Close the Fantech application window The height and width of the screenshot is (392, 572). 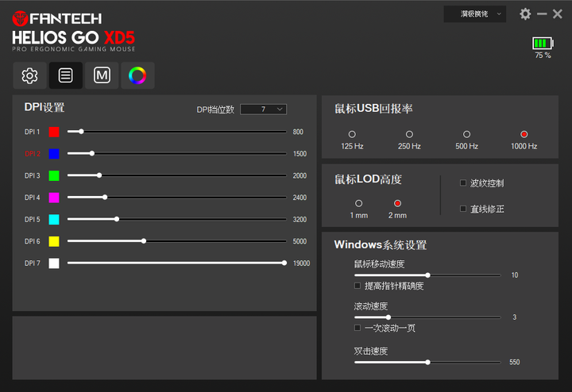tap(558, 13)
